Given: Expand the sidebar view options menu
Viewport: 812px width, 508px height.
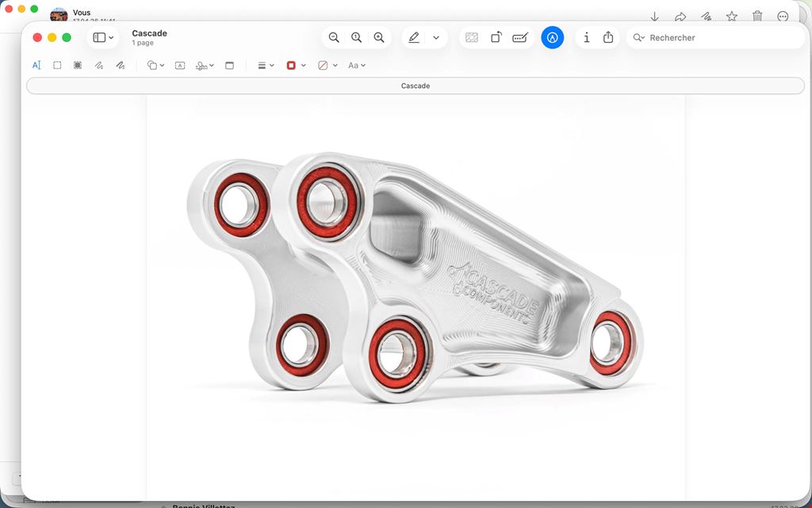Looking at the screenshot, I should (x=103, y=37).
